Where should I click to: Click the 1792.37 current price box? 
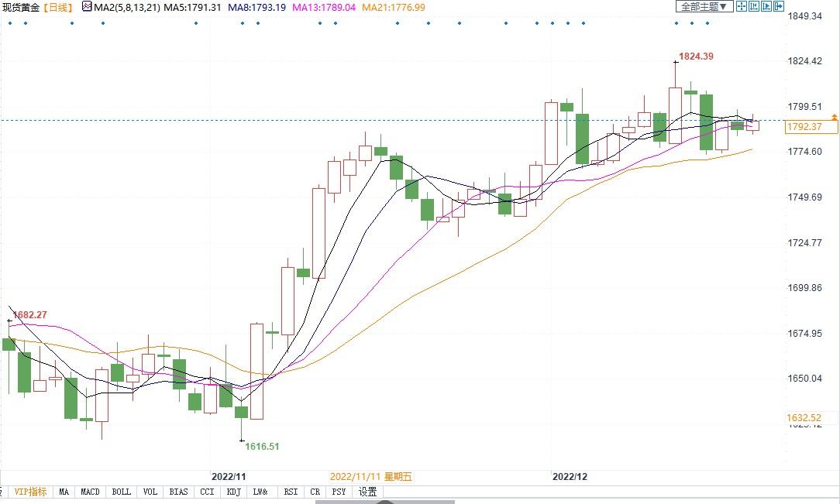(x=803, y=127)
